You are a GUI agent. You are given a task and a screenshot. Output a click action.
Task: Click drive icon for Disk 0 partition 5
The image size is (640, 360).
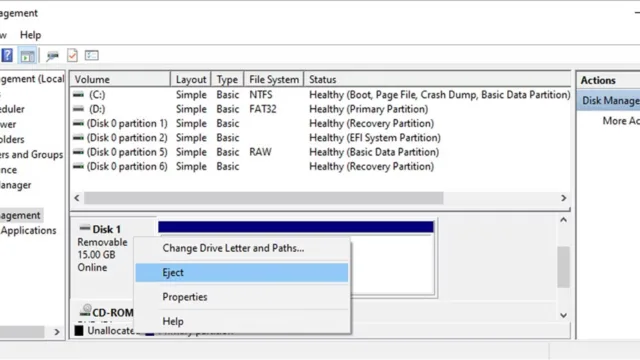(78, 152)
